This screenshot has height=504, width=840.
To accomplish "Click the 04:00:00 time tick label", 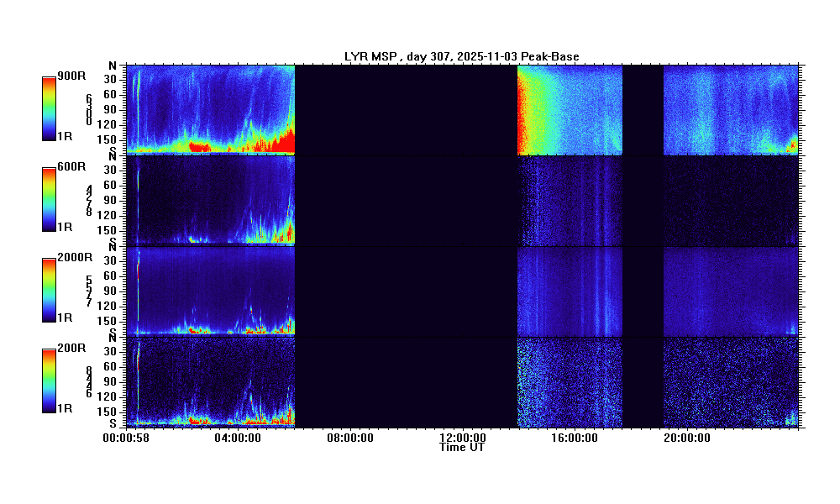I will point(238,438).
